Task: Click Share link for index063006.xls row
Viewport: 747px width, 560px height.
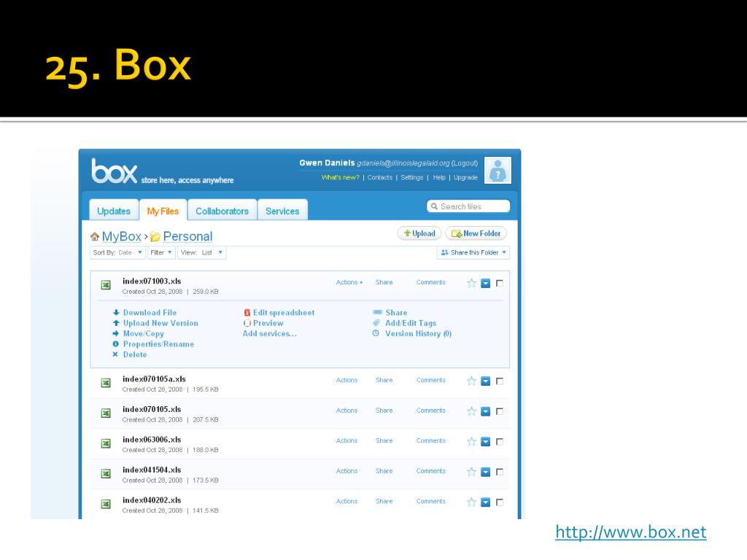Action: [384, 440]
